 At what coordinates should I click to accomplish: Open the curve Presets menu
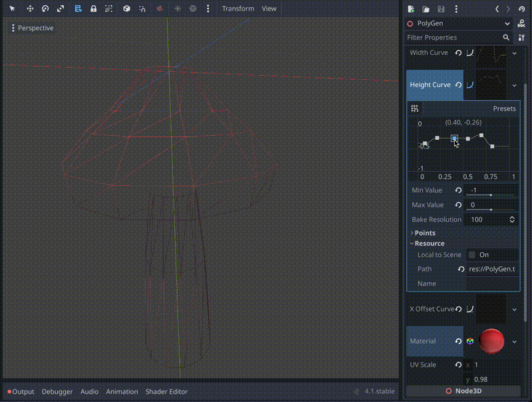(x=504, y=108)
